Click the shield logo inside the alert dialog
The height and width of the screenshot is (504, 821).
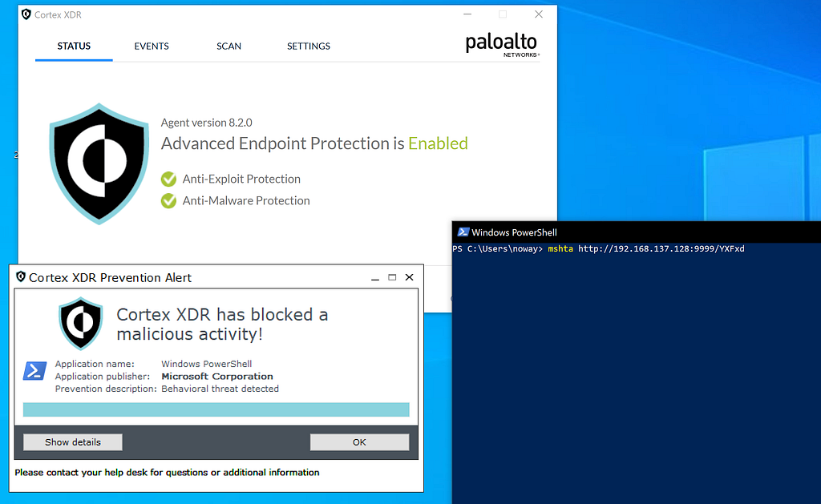[81, 324]
